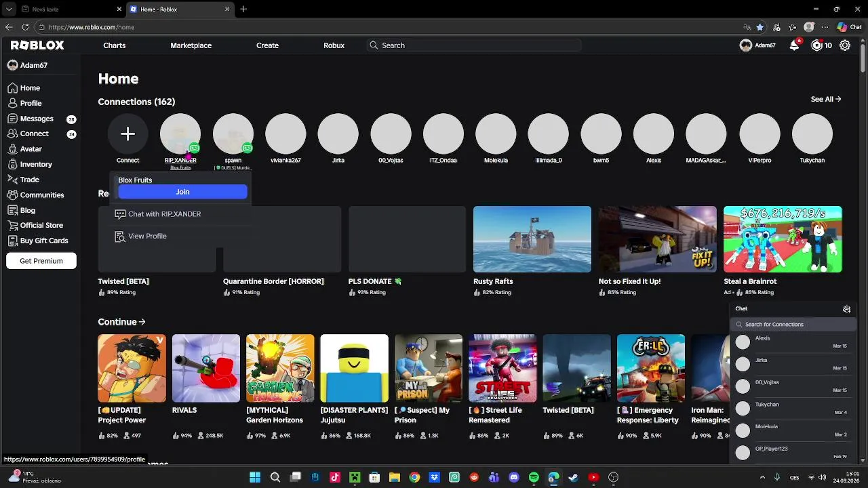868x488 pixels.
Task: Open Rusty Rafts thumbnail
Action: 532,239
